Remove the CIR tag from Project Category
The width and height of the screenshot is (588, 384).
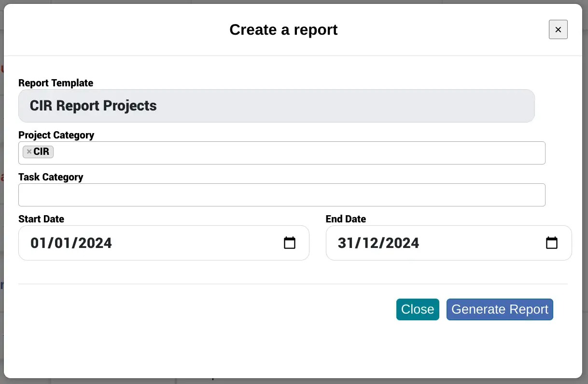tap(29, 152)
